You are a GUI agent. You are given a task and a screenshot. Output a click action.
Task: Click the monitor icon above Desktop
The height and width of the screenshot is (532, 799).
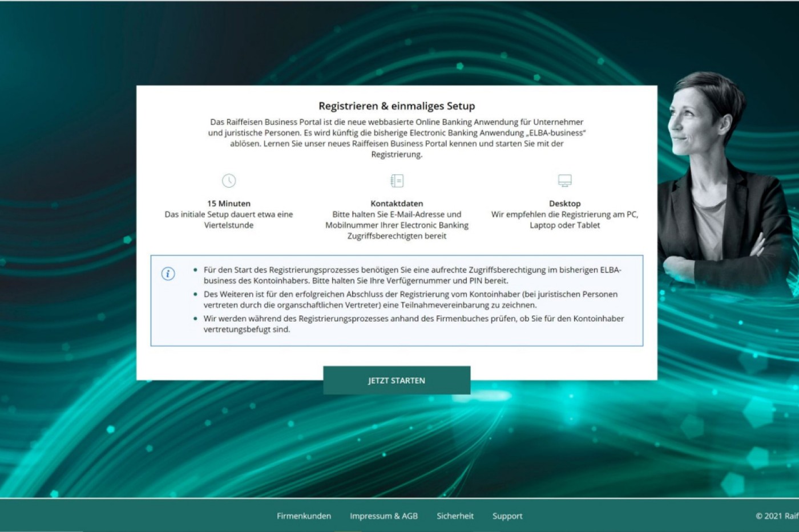coord(564,181)
